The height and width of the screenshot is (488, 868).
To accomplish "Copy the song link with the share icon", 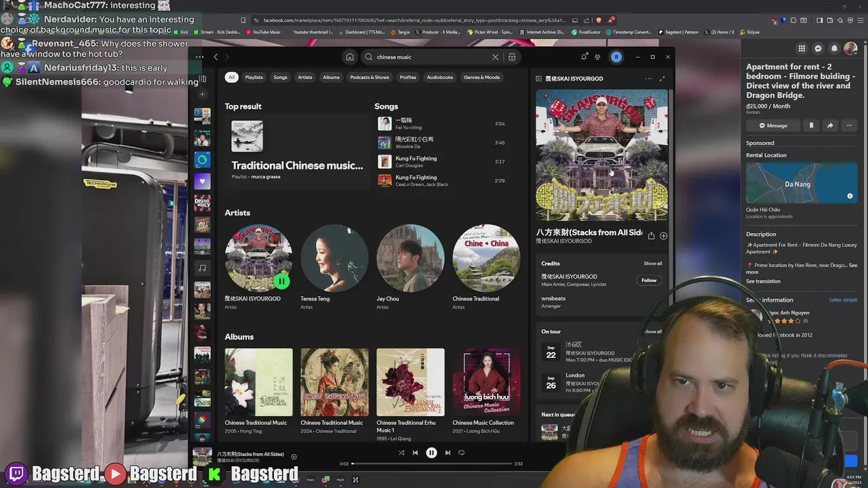I will (651, 236).
